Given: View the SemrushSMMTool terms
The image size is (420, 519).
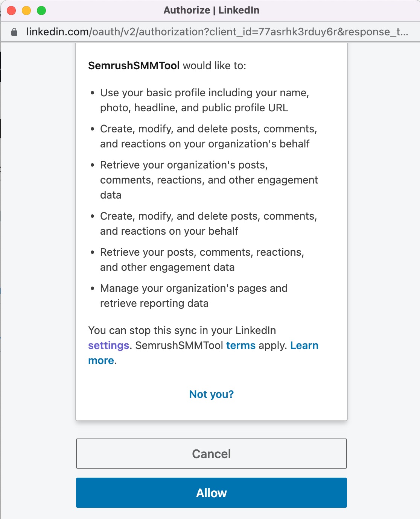Looking at the screenshot, I should pos(241,345).
